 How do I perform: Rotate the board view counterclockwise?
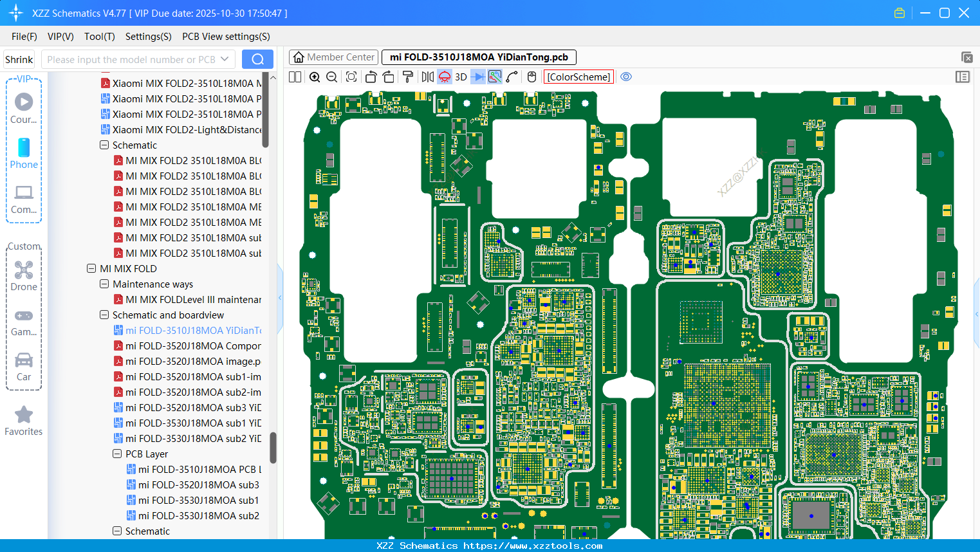tap(371, 77)
